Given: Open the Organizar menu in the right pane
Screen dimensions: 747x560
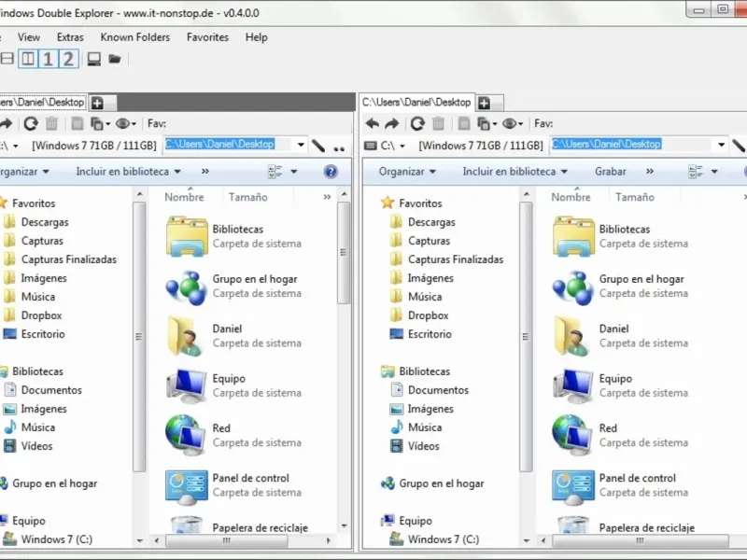Looking at the screenshot, I should [407, 172].
